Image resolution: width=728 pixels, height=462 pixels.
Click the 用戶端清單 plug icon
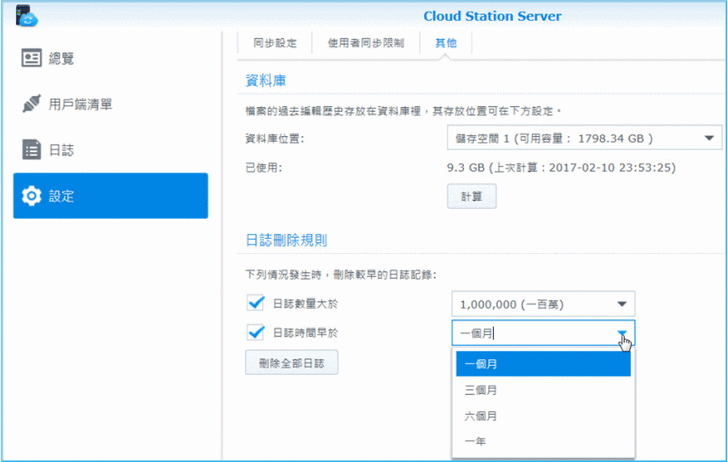point(32,104)
